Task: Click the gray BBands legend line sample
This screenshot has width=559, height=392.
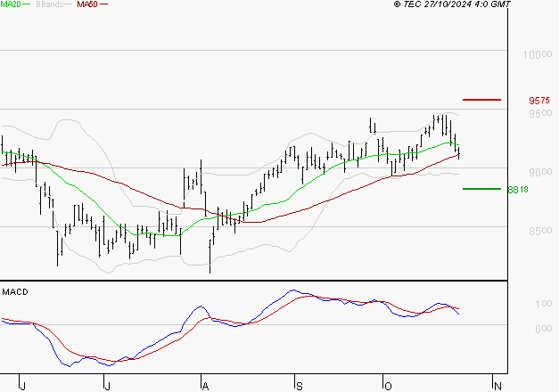Action: (68, 4)
